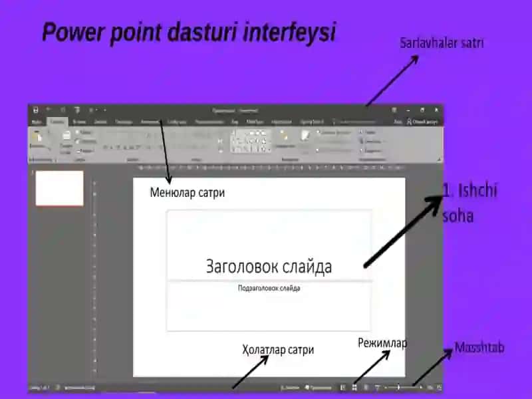The height and width of the screenshot is (399, 532).
Task: Open the Раздел section dropdown
Action: (x=86, y=150)
